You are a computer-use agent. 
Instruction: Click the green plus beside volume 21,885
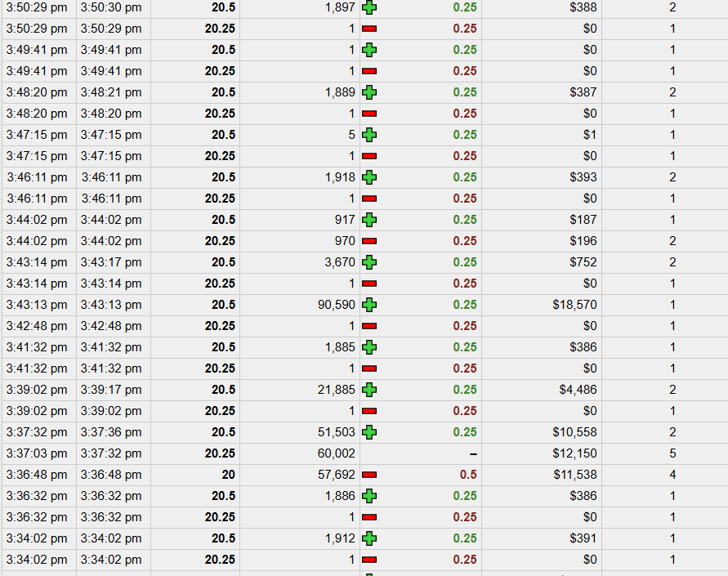click(x=369, y=390)
